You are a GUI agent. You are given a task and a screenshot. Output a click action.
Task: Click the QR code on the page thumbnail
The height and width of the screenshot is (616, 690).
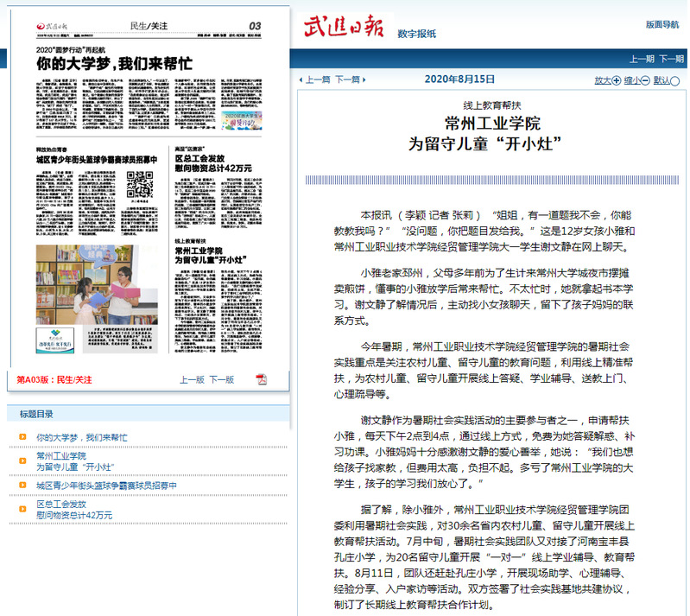point(140,185)
